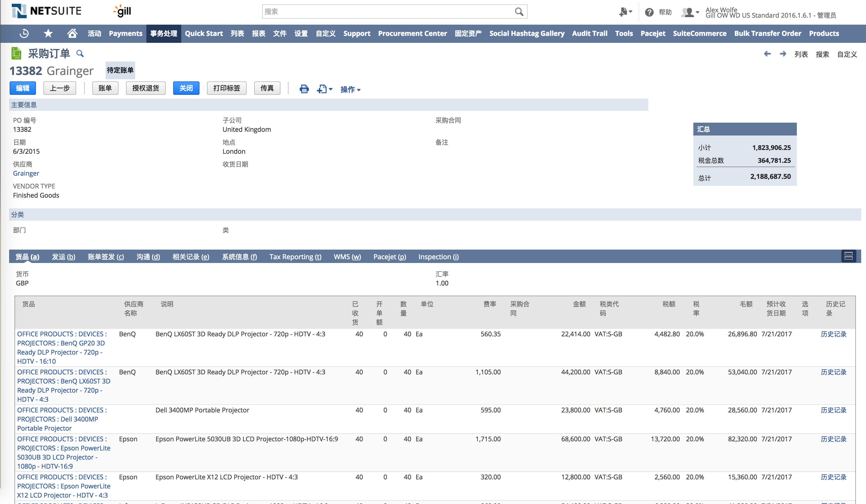
Task: Expand the 操作 actions dropdown
Action: tap(350, 89)
